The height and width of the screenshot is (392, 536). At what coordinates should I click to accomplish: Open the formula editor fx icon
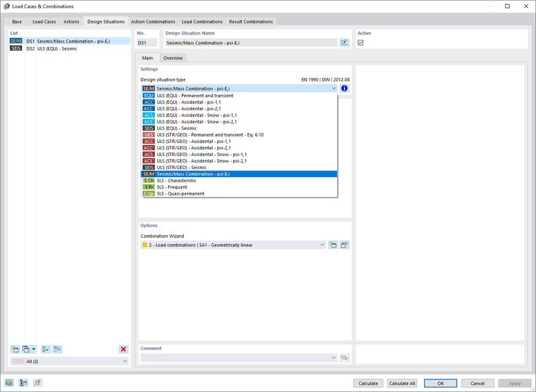pos(37,383)
